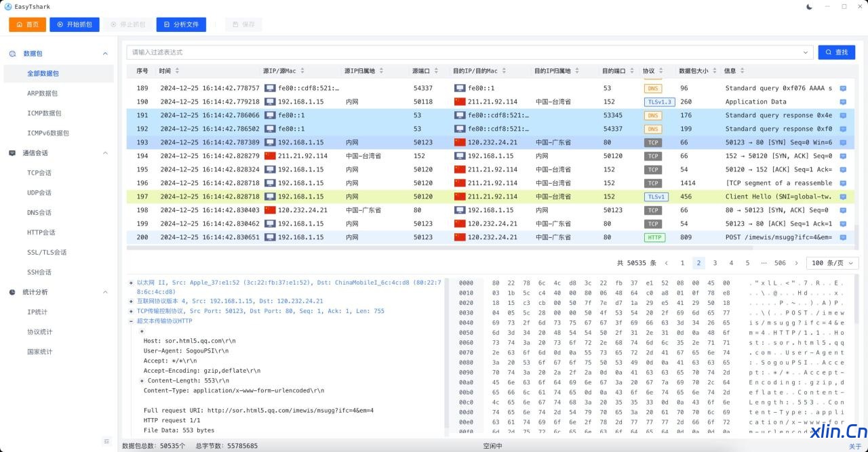Toggle dark mode moon icon

tap(809, 7)
